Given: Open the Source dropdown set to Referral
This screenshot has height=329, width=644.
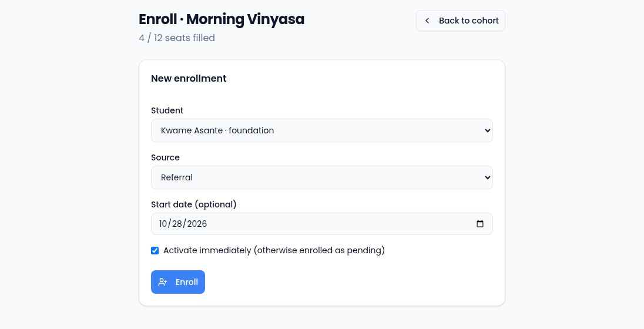Looking at the screenshot, I should (321, 177).
